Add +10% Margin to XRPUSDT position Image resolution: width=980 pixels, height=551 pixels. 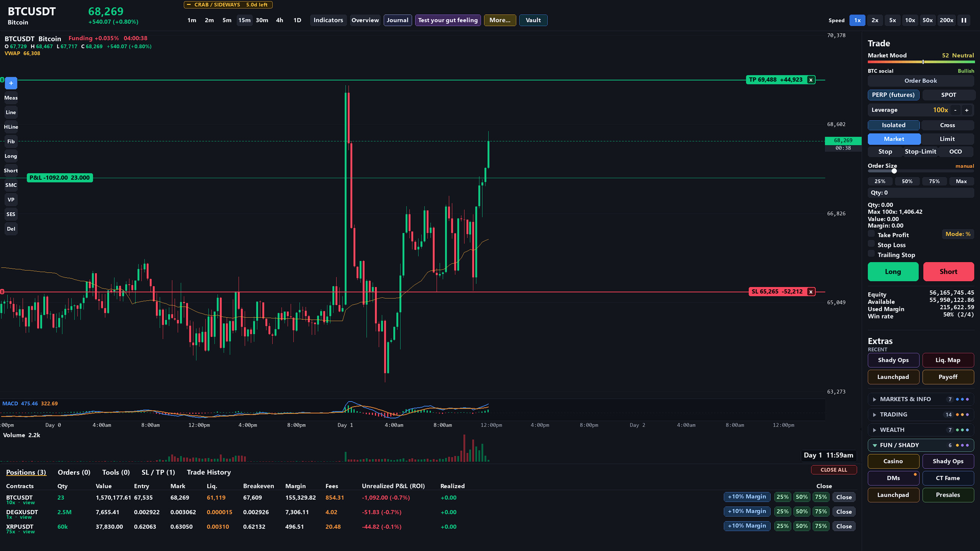[x=746, y=526]
